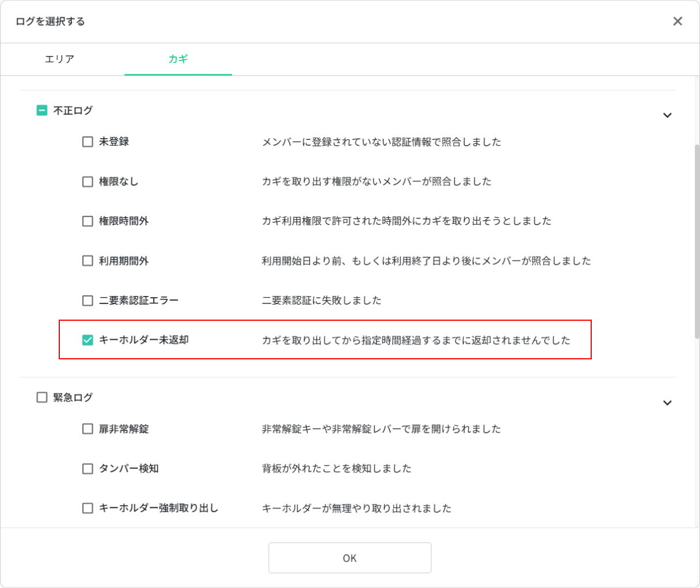
Task: Check the 権限なし log option
Action: (87, 181)
